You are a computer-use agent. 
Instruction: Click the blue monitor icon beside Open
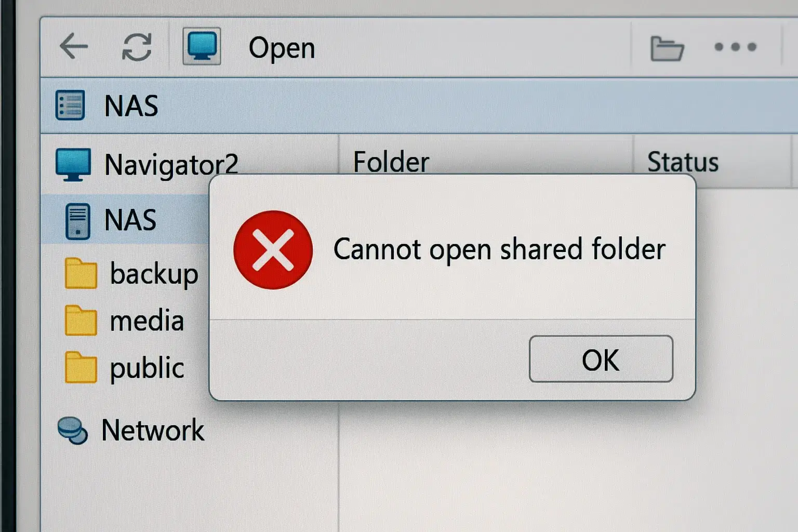click(x=202, y=46)
